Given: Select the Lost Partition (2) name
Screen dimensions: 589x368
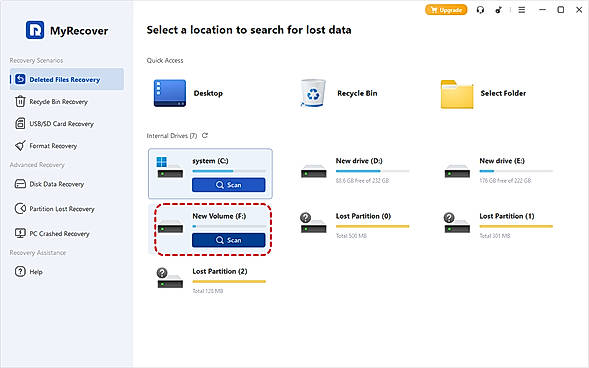Looking at the screenshot, I should click(x=220, y=271).
